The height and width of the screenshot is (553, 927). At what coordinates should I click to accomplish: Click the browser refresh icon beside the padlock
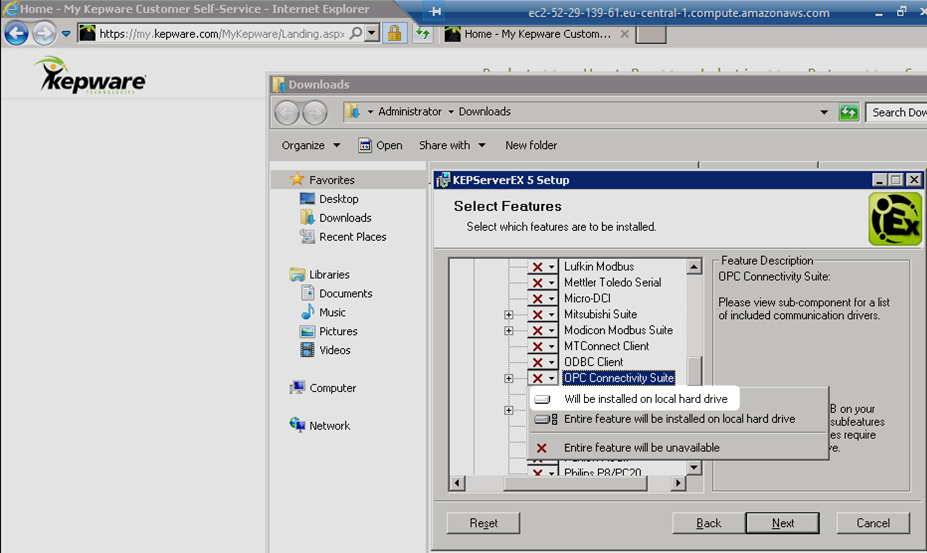tap(423, 33)
